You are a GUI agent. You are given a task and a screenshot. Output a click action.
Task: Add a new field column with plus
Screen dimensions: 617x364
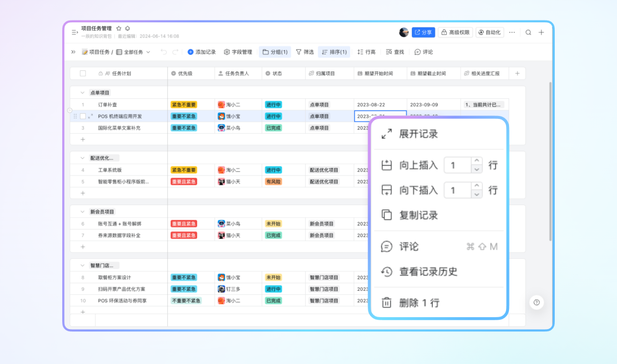[518, 73]
